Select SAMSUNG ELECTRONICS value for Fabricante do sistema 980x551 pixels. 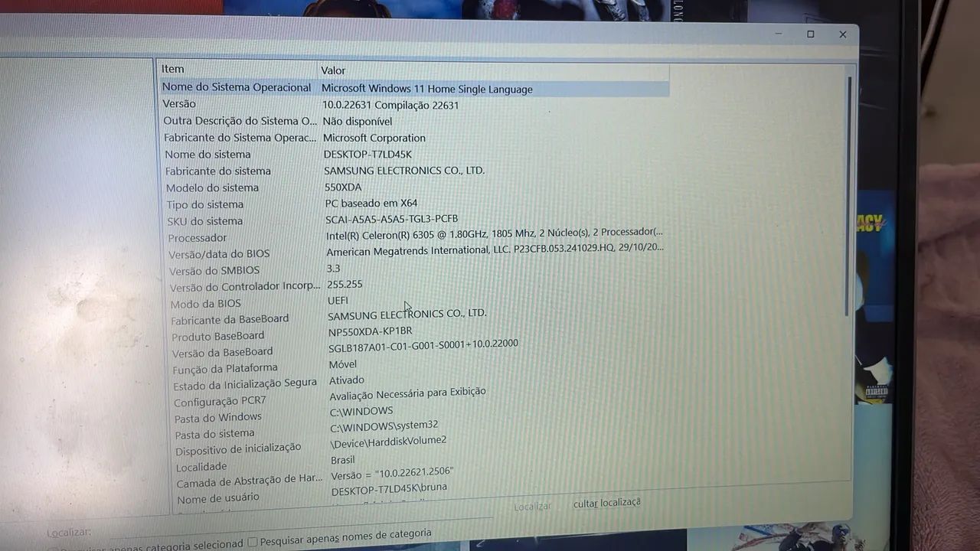pos(404,170)
